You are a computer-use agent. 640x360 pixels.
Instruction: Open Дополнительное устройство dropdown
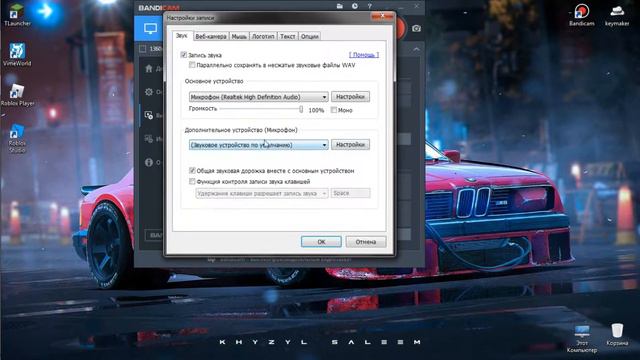pos(258,145)
